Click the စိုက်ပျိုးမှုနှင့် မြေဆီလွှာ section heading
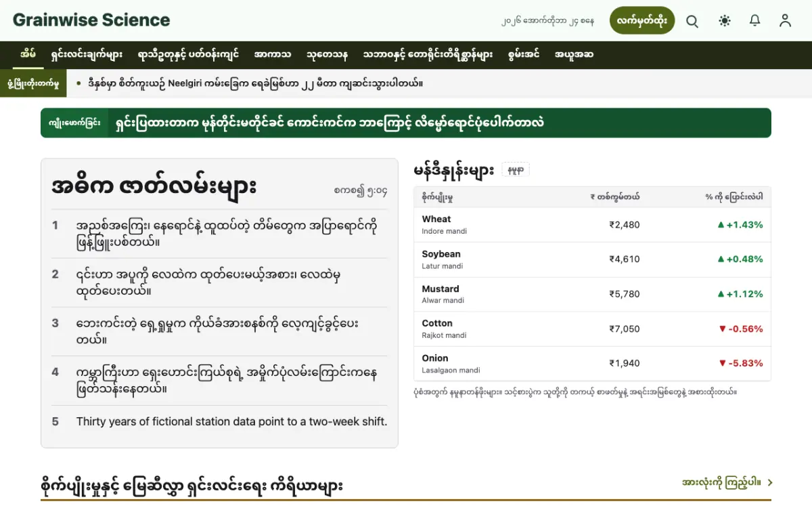 pos(191,485)
